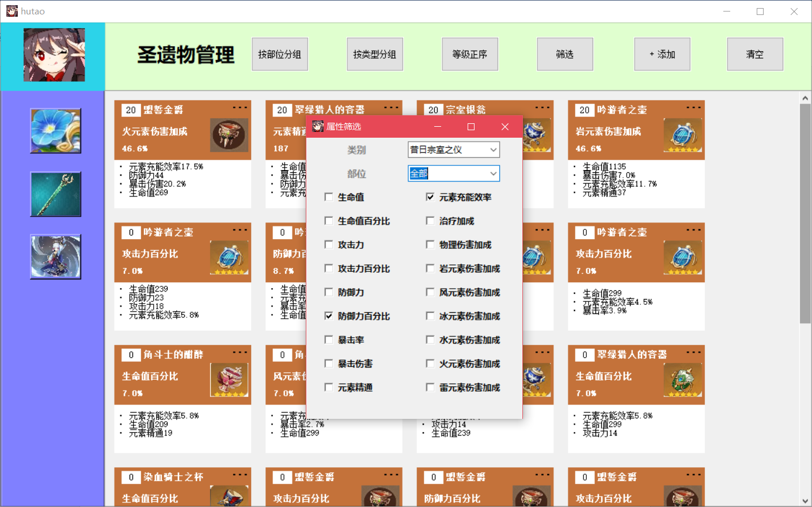Image resolution: width=812 pixels, height=507 pixels.
Task: Open ... menu on level 0 翠绿猎人的容器 card
Action: (694, 352)
